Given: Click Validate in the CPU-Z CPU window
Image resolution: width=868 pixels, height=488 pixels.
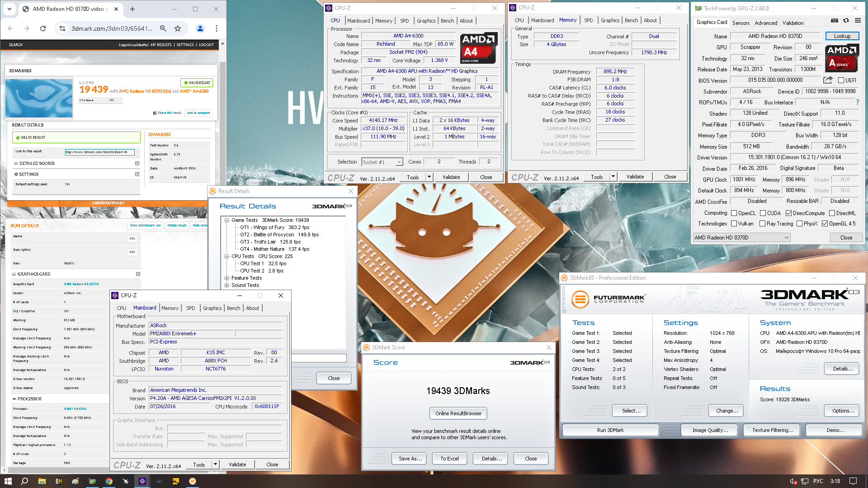Looking at the screenshot, I should [x=451, y=177].
